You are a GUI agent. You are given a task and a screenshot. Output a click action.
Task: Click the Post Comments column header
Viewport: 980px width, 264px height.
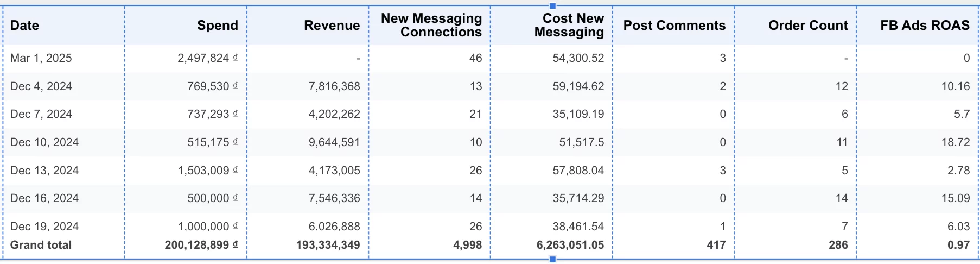click(x=674, y=26)
